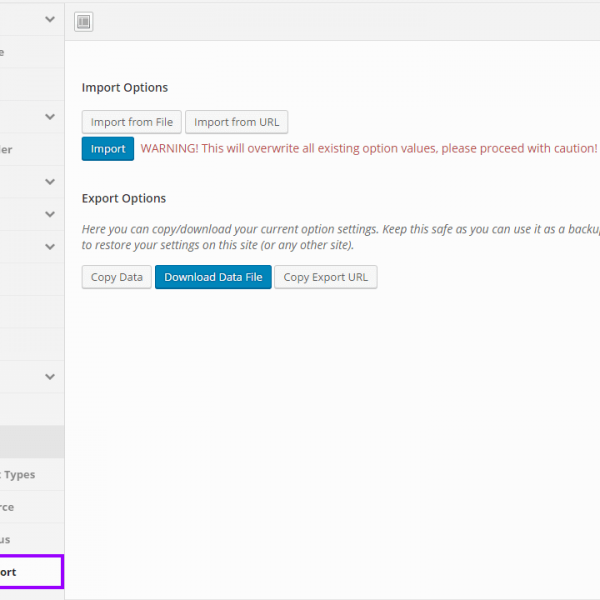Toggle the first of three stacked sidebar chevrons
The height and width of the screenshot is (600, 600).
pyautogui.click(x=50, y=182)
